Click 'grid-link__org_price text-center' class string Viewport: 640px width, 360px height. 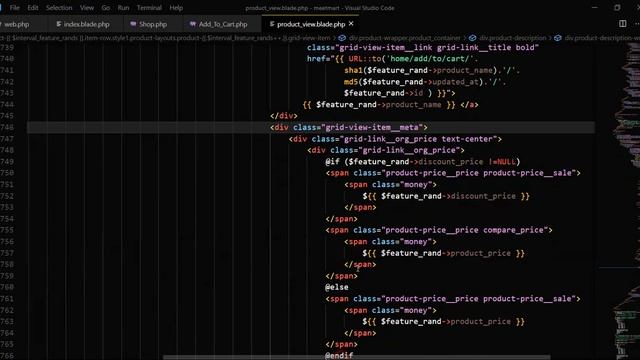(419, 139)
